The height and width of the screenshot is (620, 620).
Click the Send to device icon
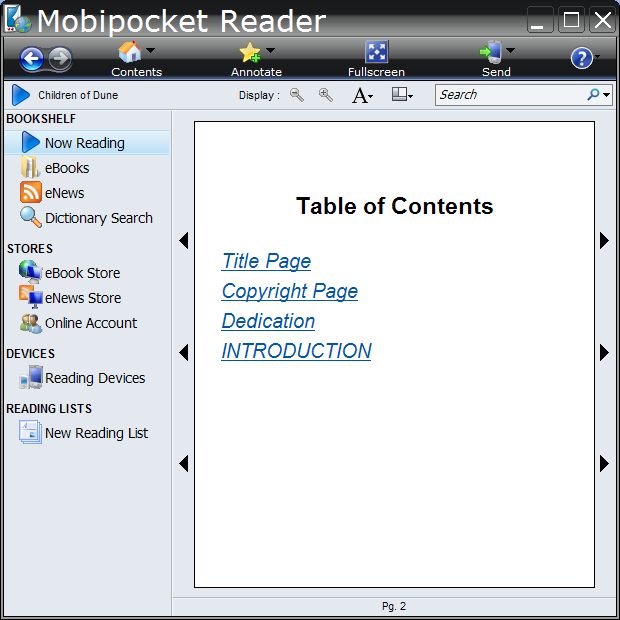tap(491, 52)
